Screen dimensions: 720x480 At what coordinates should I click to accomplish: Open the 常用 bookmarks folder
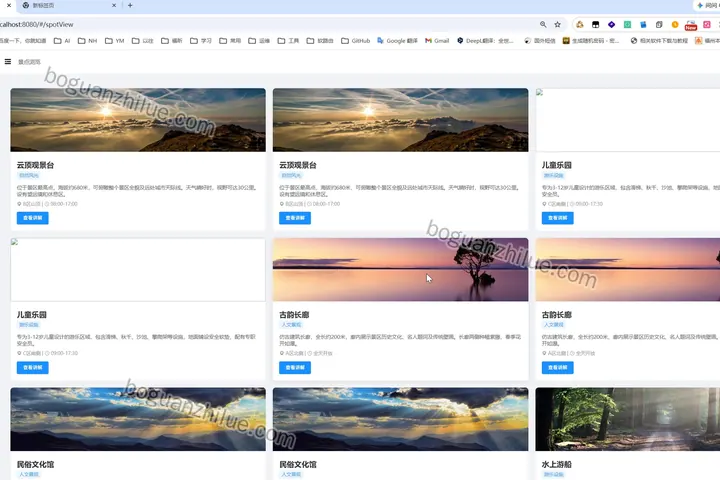tap(230, 41)
